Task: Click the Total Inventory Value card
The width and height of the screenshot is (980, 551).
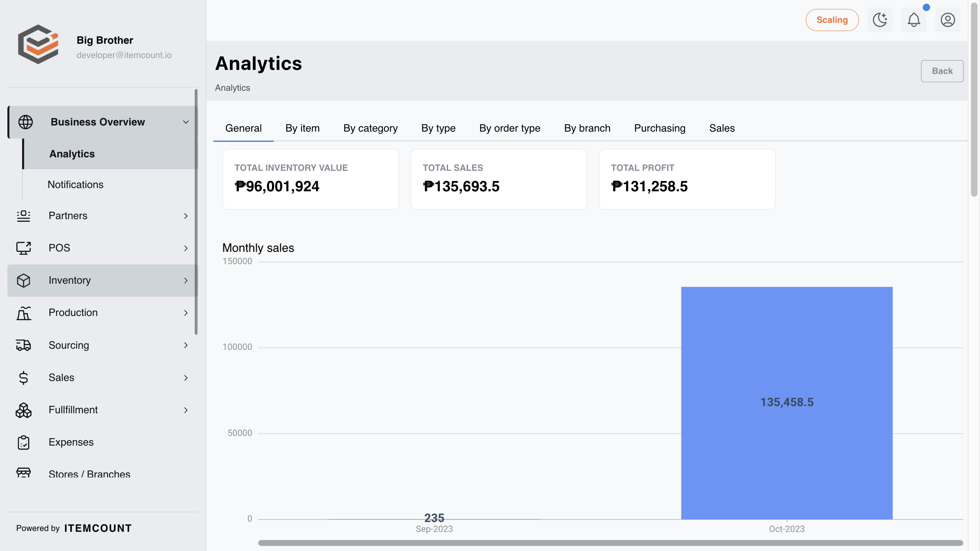Action: tap(310, 179)
